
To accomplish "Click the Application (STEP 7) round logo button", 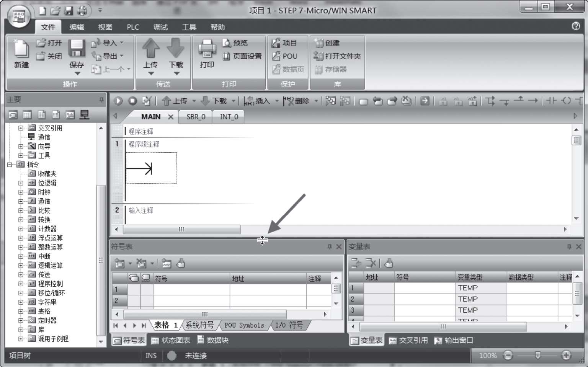I will [19, 17].
